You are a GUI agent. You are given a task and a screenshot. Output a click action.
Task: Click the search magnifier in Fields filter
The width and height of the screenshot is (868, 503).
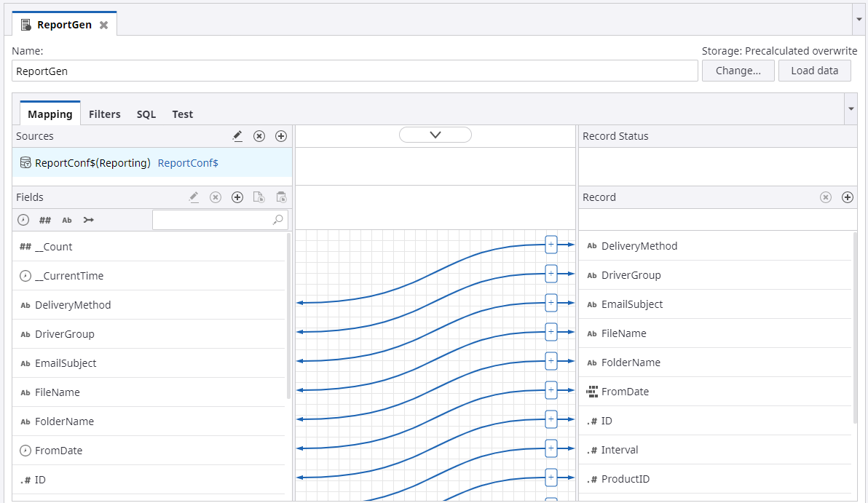277,220
